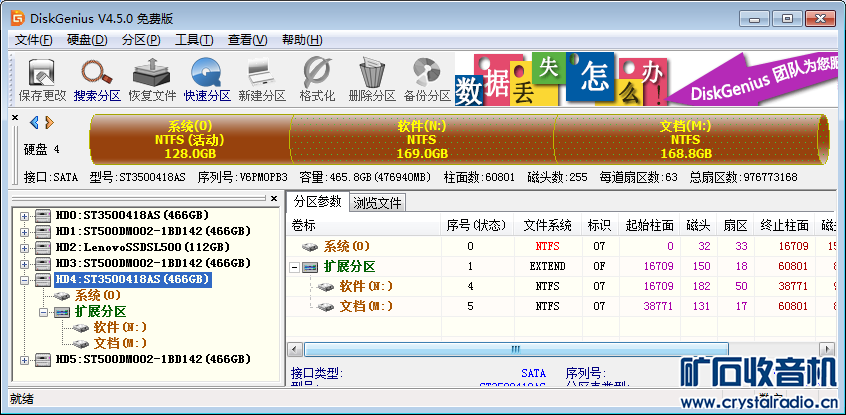
Task: Click the 文件系统 column header
Action: click(548, 226)
